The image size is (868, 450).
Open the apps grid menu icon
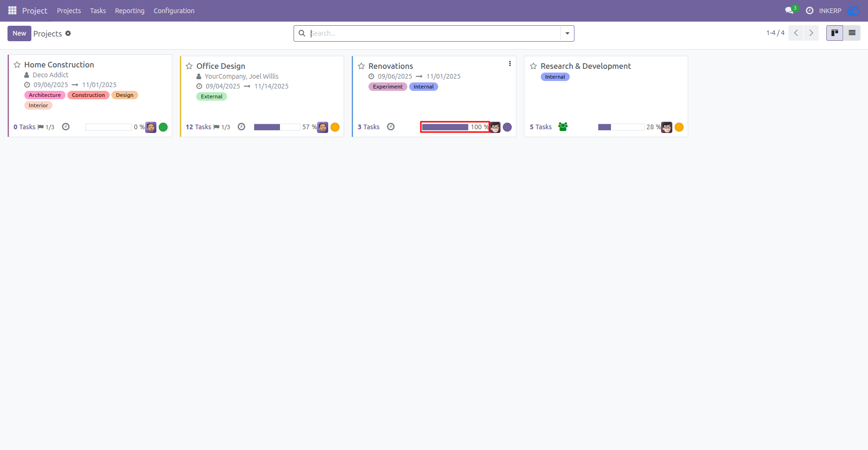[x=12, y=10]
